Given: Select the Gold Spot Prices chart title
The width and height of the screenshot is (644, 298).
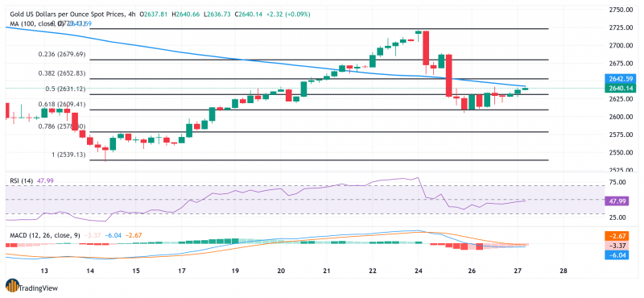Looking at the screenshot, I should (x=67, y=14).
